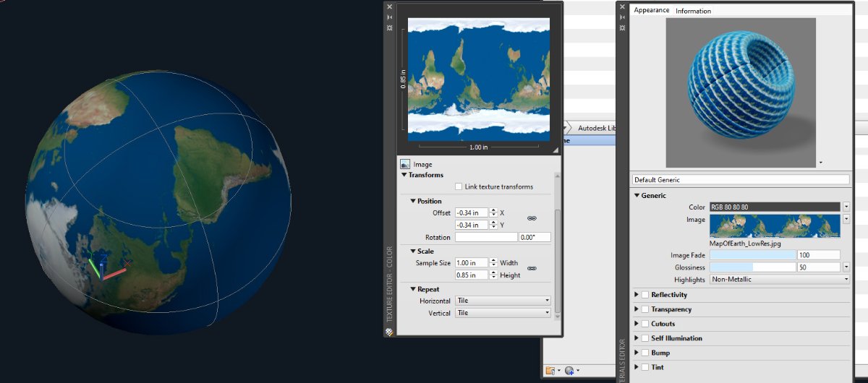
Task: Collapse the Transforms section
Action: click(404, 175)
